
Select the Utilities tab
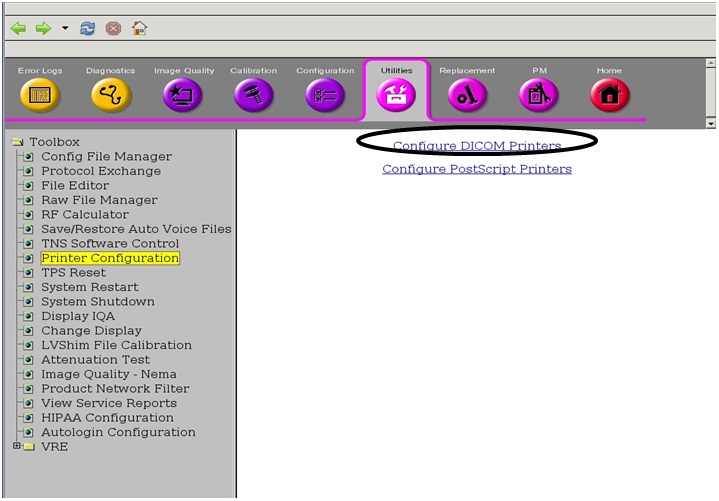(396, 93)
